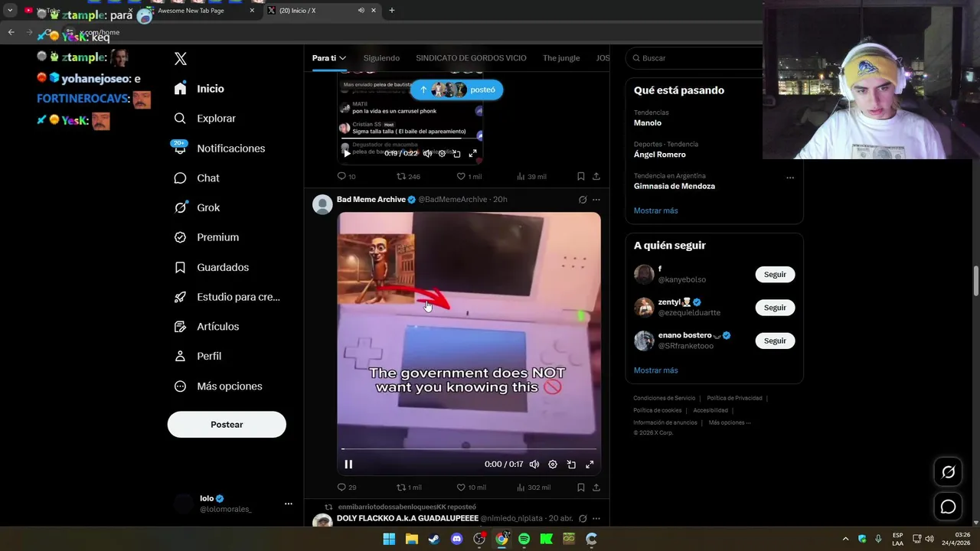Show hidden tray icons chevron
The width and height of the screenshot is (980, 551).
845,539
